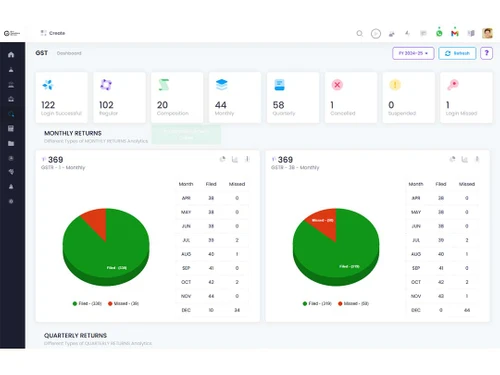Select the SEP row in the GSTR-3B table
The height and width of the screenshot is (375, 500).
click(442, 268)
